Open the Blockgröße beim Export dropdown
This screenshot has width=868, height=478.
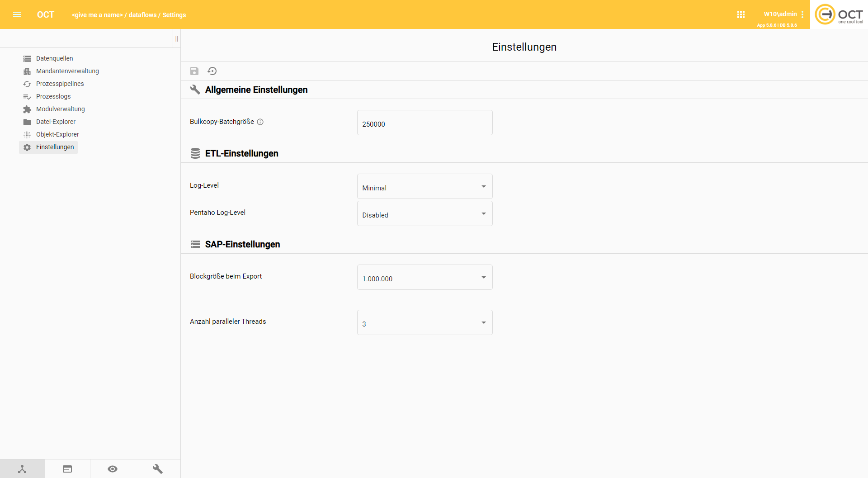[x=483, y=277]
